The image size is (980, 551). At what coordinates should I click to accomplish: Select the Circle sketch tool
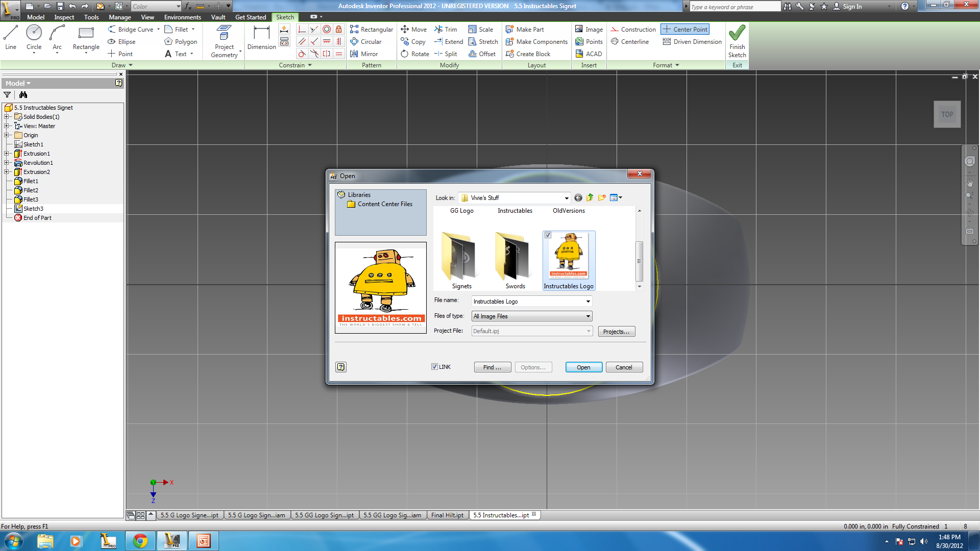tap(34, 38)
